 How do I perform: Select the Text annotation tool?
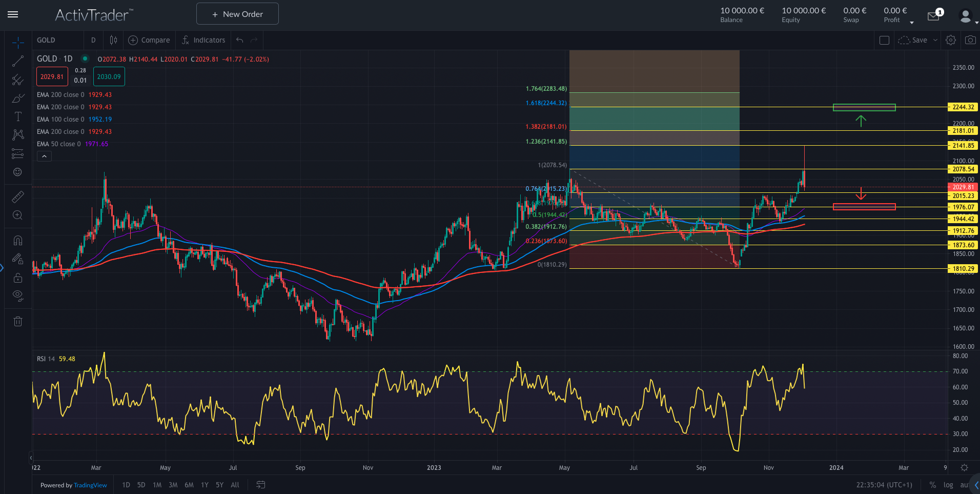coord(18,116)
